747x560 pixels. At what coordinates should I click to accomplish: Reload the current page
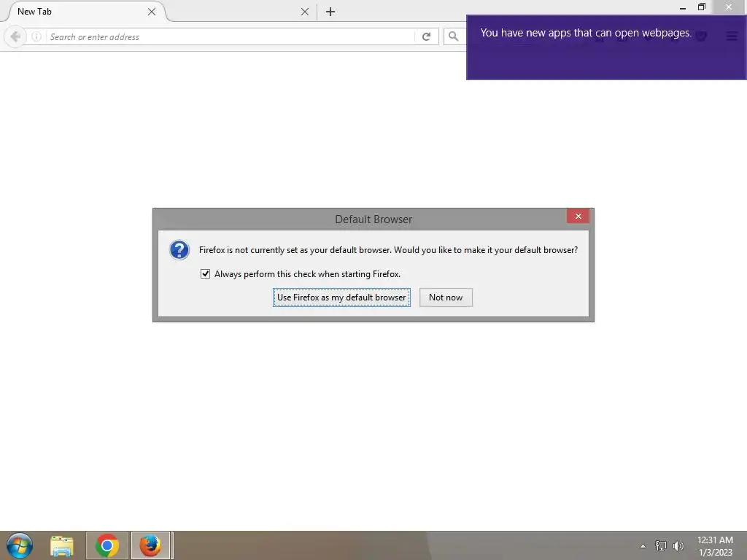[x=426, y=36]
